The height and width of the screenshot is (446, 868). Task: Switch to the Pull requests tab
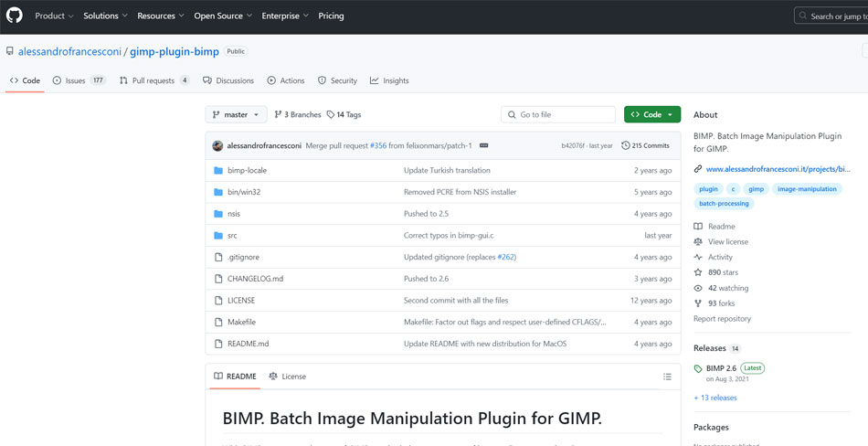(x=153, y=80)
